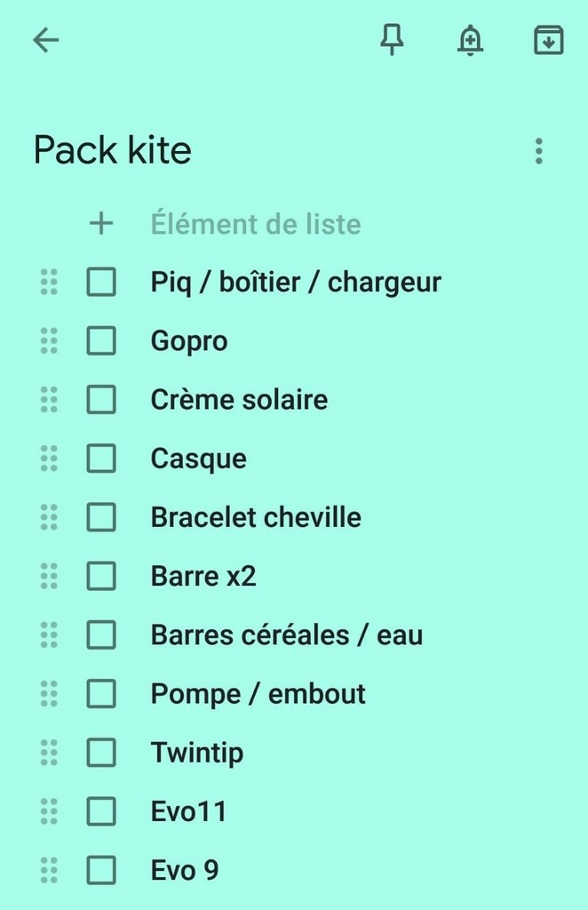Viewport: 588px width, 910px height.
Task: Tick the Crème solaire checkbox
Action: 101,400
